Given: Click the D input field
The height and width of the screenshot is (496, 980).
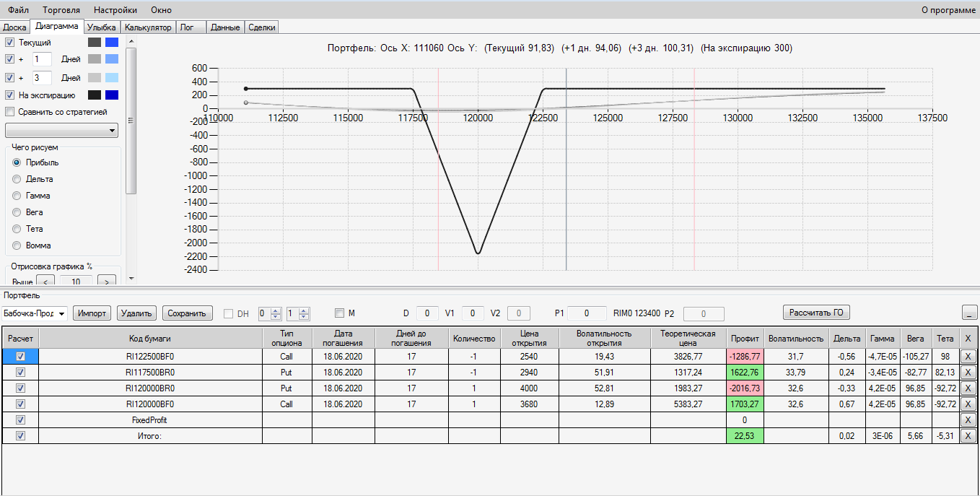Looking at the screenshot, I should tap(427, 313).
